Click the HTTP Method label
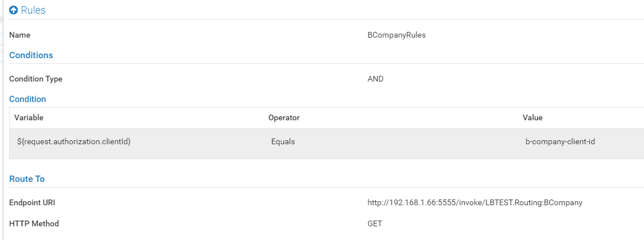 pos(34,223)
